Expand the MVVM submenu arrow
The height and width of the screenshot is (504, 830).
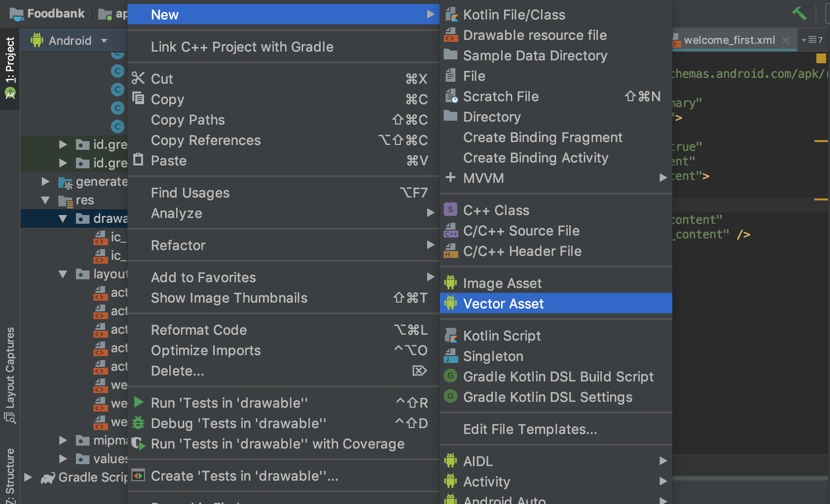pos(663,178)
